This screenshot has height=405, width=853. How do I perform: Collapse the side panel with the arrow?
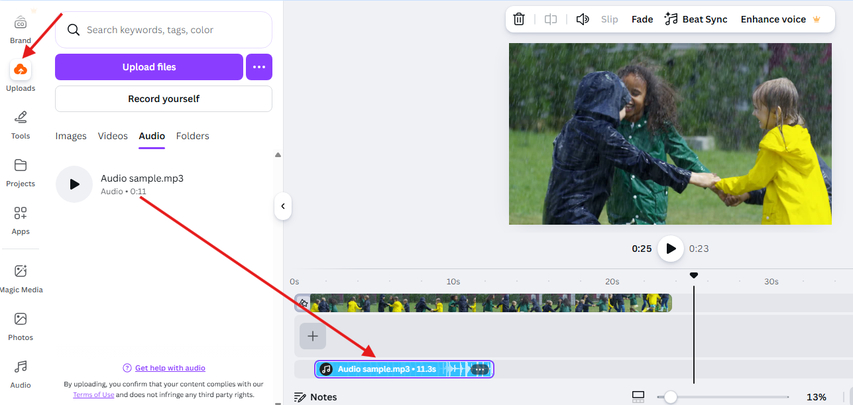click(x=283, y=206)
